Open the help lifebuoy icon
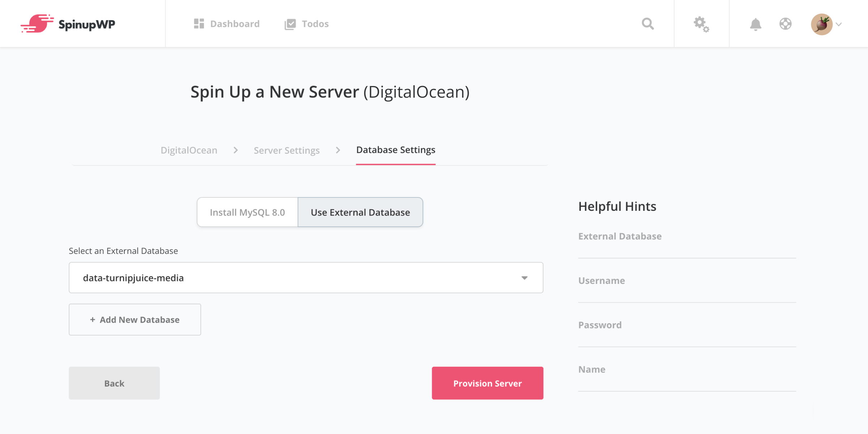 786,24
